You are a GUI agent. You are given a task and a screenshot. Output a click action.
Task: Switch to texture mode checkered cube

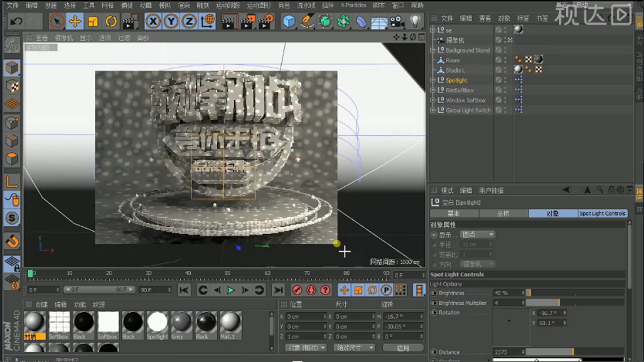(12, 86)
